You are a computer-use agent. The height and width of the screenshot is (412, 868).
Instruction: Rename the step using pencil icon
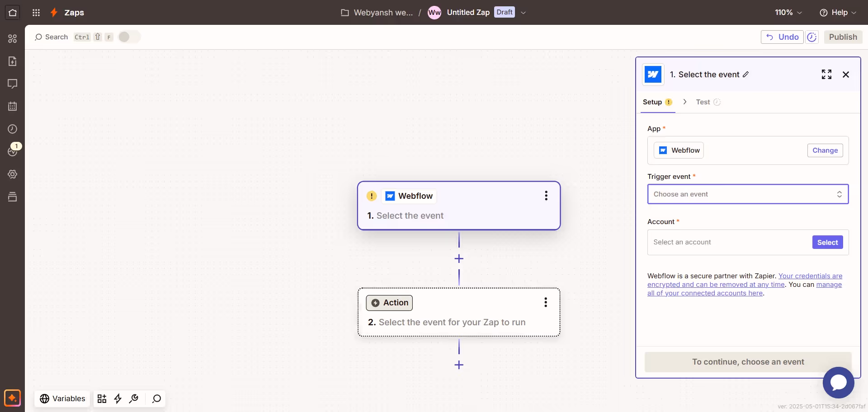point(746,75)
